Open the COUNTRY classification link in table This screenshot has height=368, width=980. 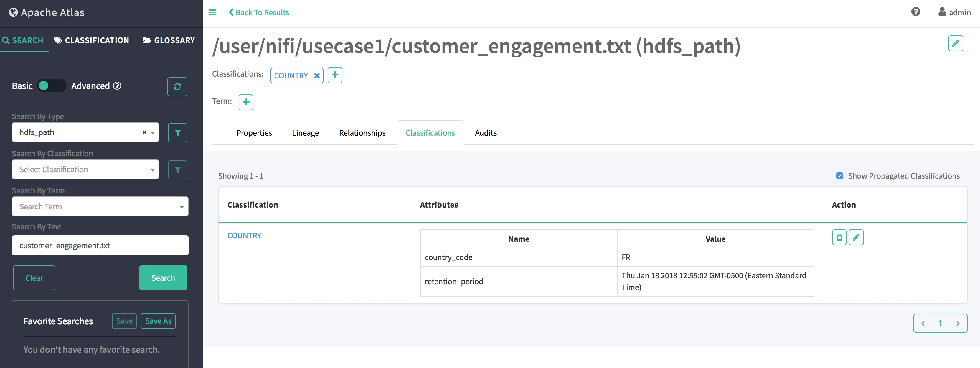[x=244, y=236]
